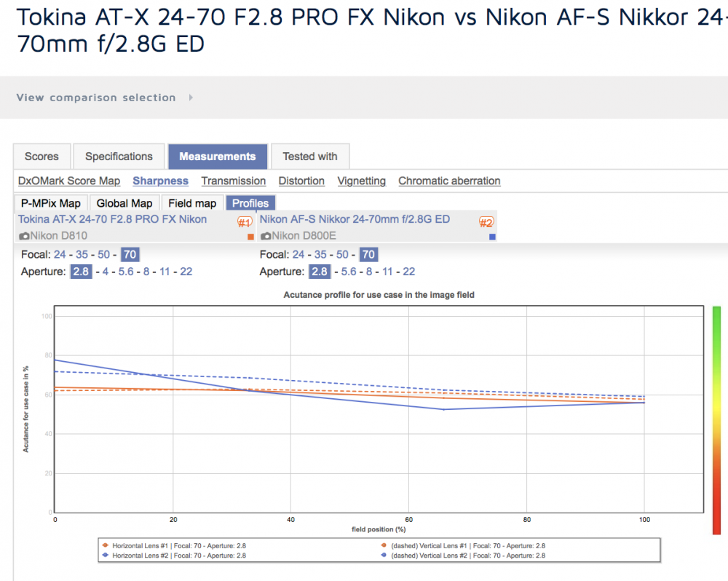Click the camera icon beside Nikon D800E
This screenshot has height=581, width=728.
266,236
